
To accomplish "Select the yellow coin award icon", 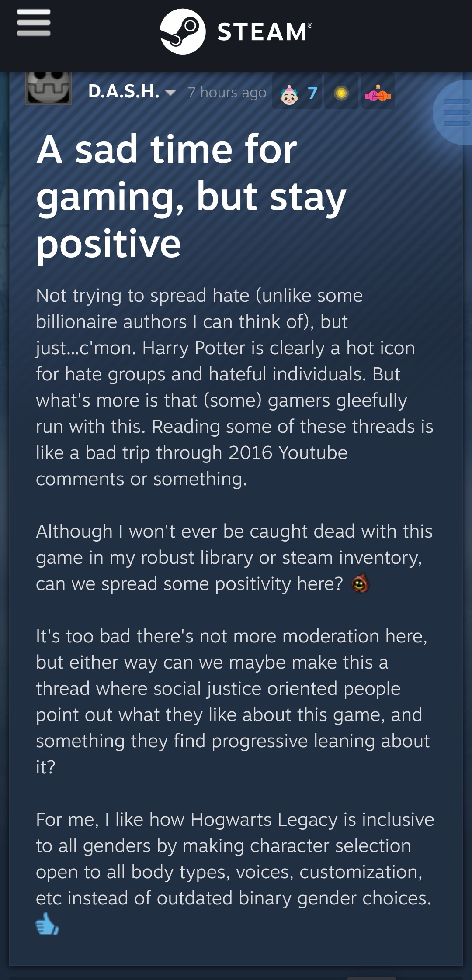I will point(341,93).
